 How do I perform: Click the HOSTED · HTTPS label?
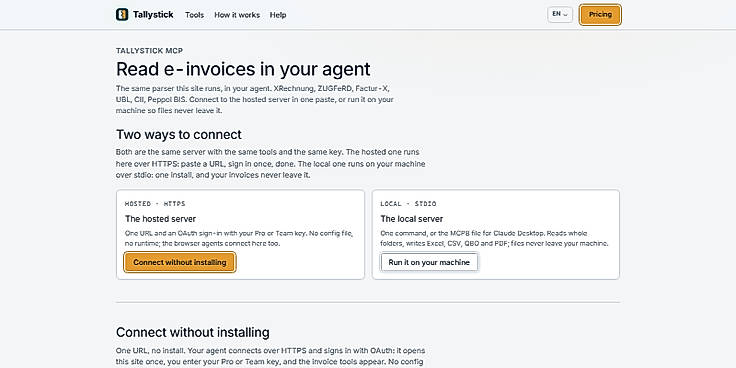[x=155, y=204]
